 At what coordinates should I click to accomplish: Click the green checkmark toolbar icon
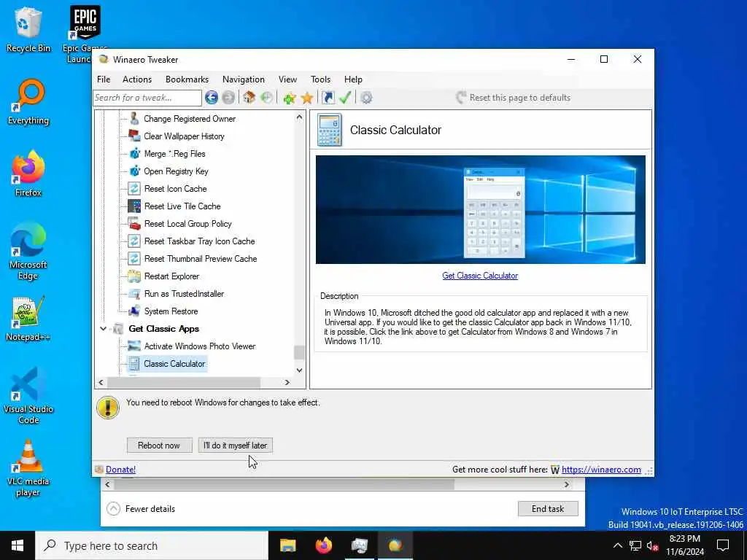click(x=345, y=98)
